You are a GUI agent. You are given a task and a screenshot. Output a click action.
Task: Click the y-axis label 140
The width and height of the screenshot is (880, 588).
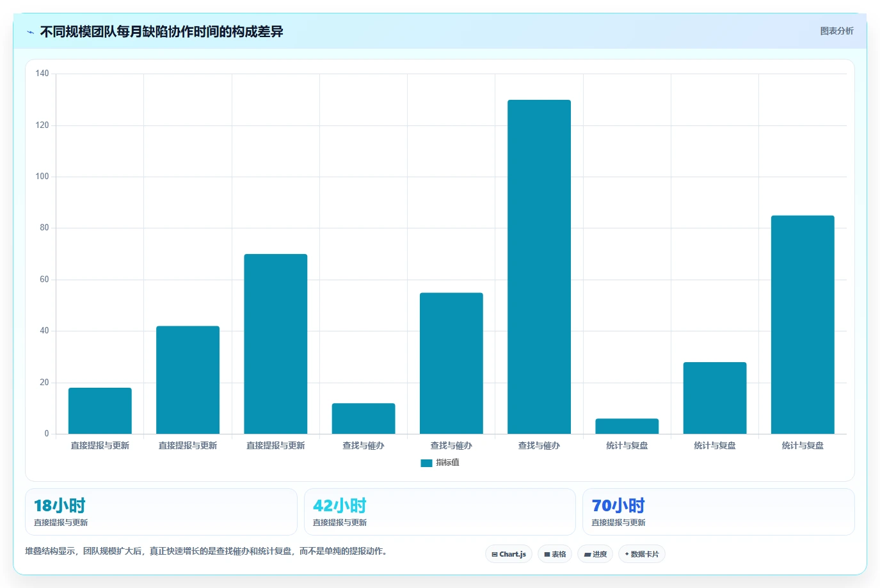(42, 74)
